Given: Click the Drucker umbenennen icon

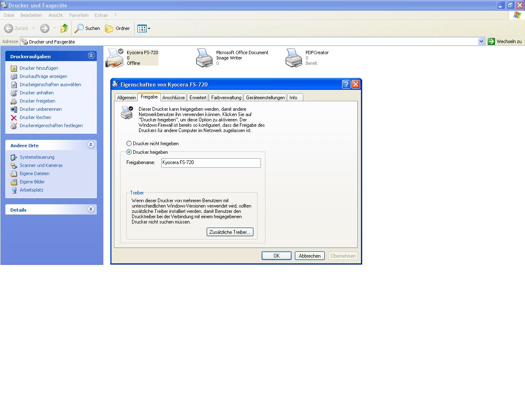Looking at the screenshot, I should click(x=14, y=110).
